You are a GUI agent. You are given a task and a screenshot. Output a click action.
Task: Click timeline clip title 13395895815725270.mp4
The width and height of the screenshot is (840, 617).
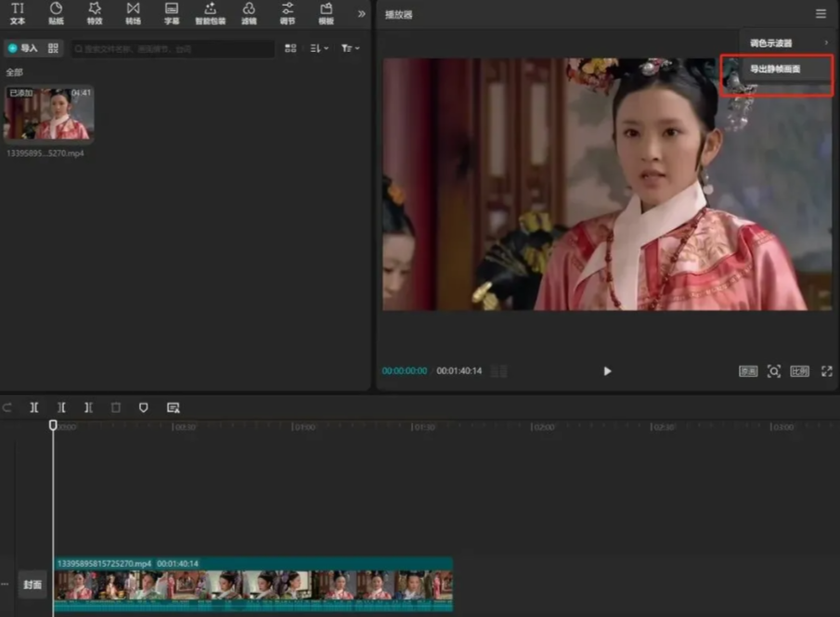tap(105, 563)
